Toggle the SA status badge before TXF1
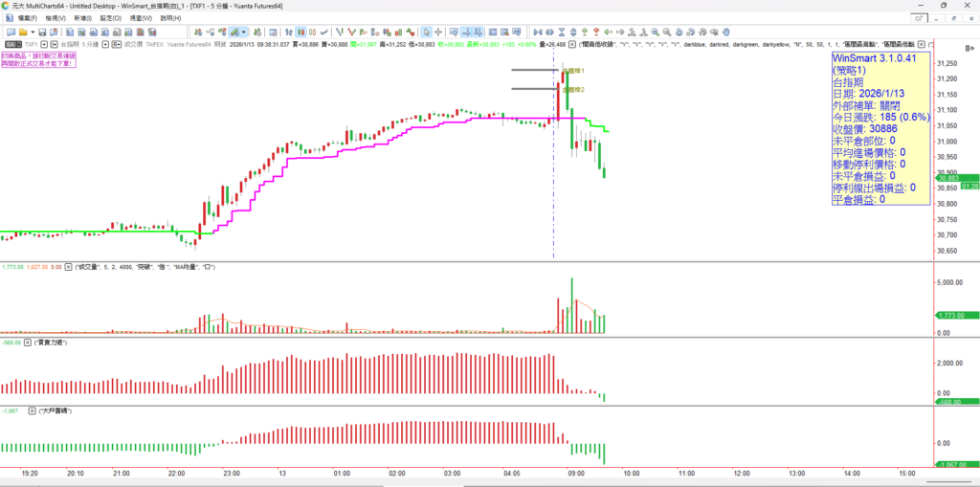The height and width of the screenshot is (487, 980). [x=10, y=44]
